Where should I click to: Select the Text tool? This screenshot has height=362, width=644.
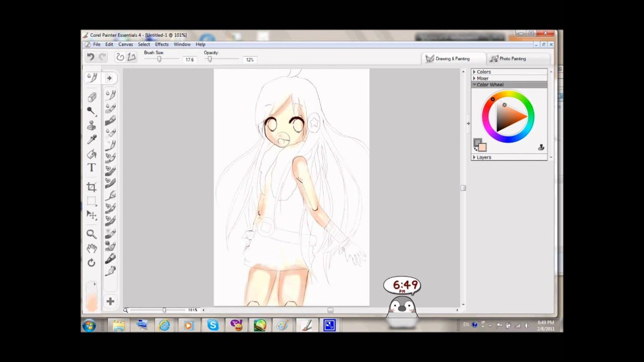click(x=92, y=168)
